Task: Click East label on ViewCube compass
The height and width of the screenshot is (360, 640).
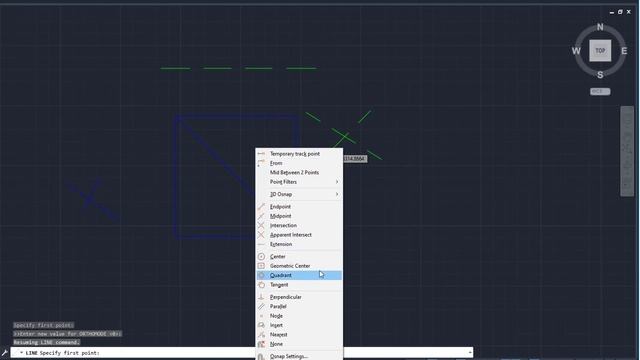Action: tap(624, 51)
